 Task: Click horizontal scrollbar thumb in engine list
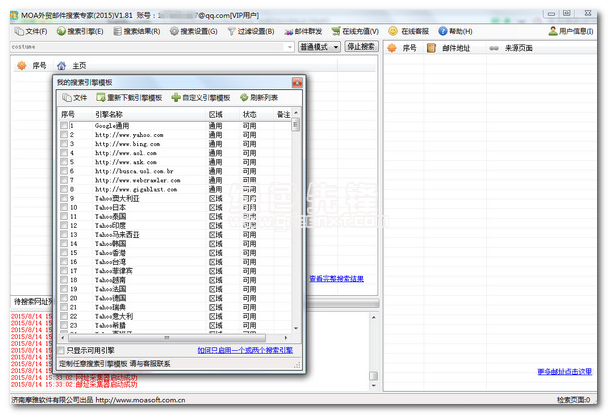pos(167,338)
